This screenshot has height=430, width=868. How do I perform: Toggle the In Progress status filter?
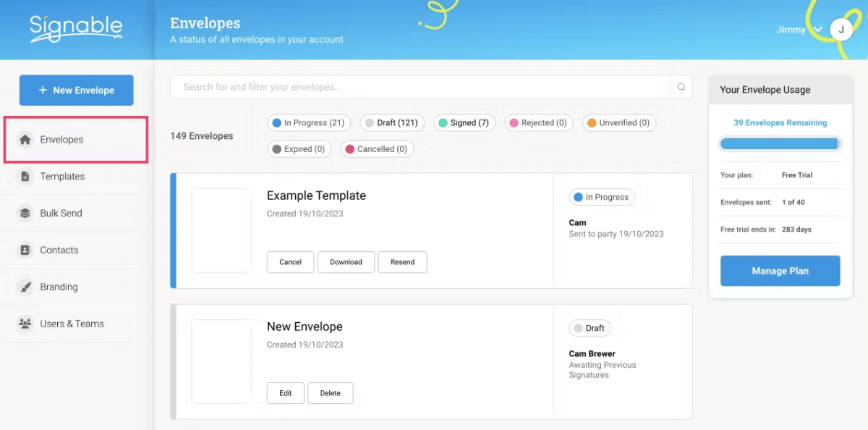tap(309, 122)
